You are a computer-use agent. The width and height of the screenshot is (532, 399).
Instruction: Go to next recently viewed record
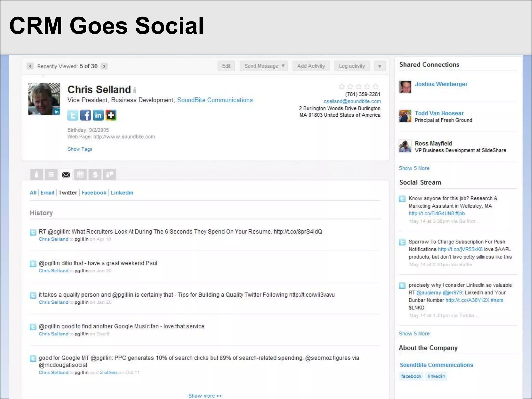tap(104, 66)
